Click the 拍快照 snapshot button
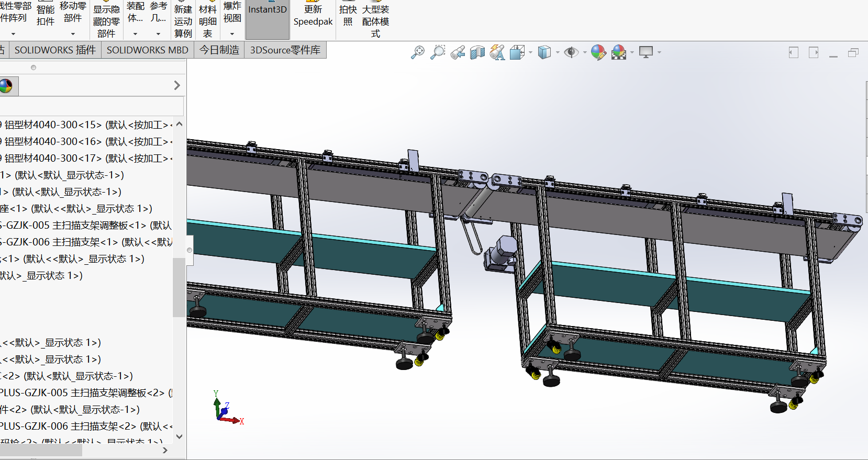The width and height of the screenshot is (868, 460). pos(348,15)
